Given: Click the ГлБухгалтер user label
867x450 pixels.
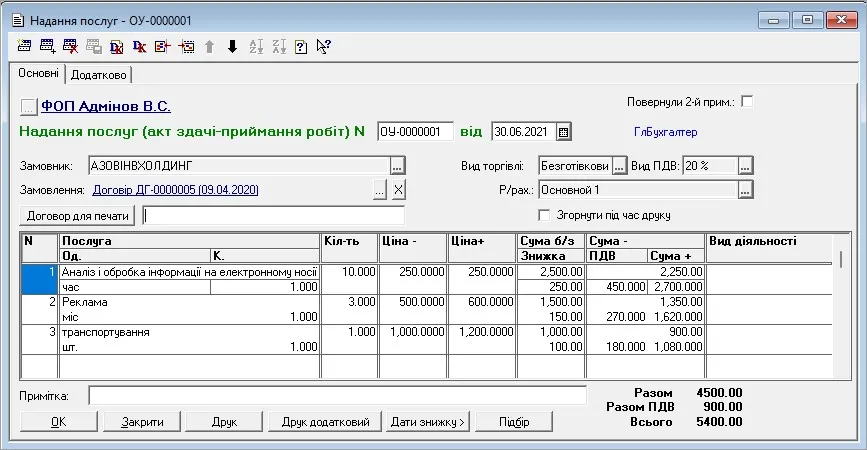Looking at the screenshot, I should coord(665,132).
